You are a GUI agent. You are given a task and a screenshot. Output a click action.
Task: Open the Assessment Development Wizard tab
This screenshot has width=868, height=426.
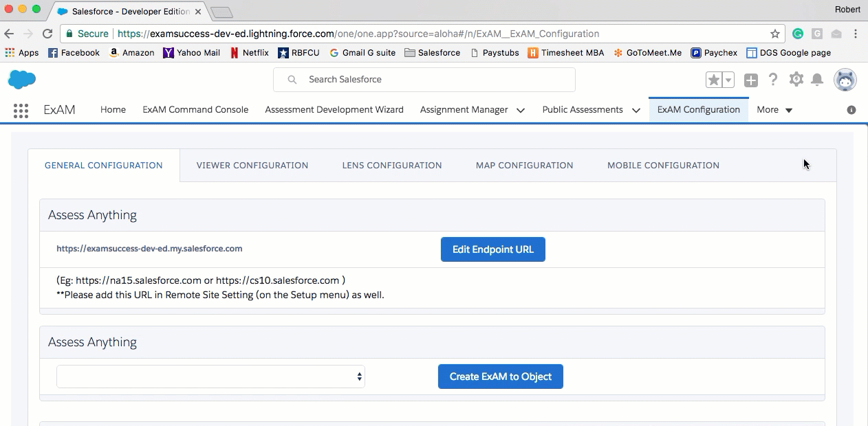click(334, 110)
